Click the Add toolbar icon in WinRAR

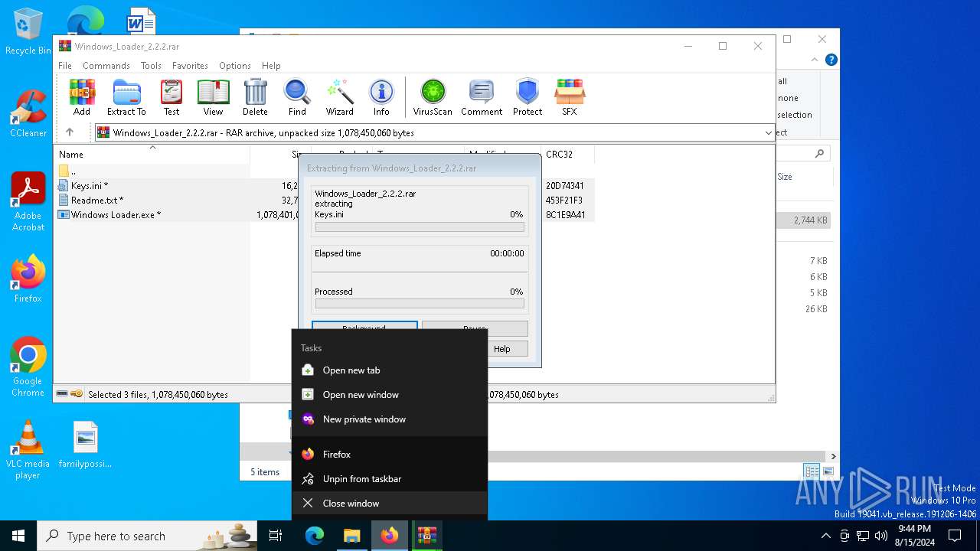pyautogui.click(x=82, y=97)
